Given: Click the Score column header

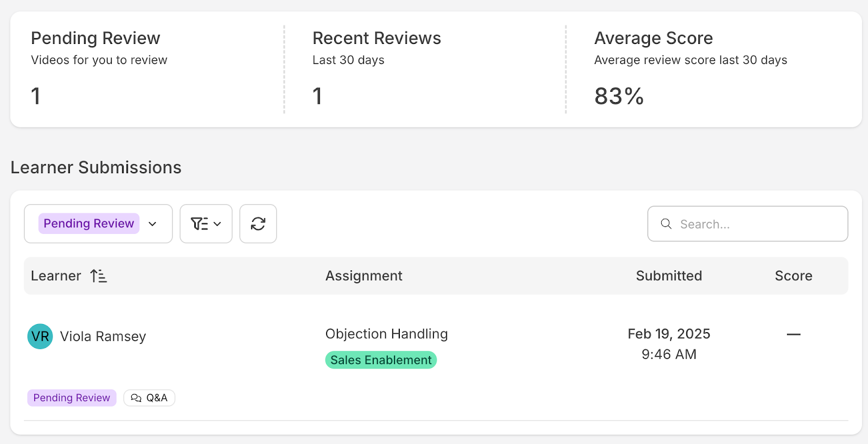Looking at the screenshot, I should pos(793,276).
